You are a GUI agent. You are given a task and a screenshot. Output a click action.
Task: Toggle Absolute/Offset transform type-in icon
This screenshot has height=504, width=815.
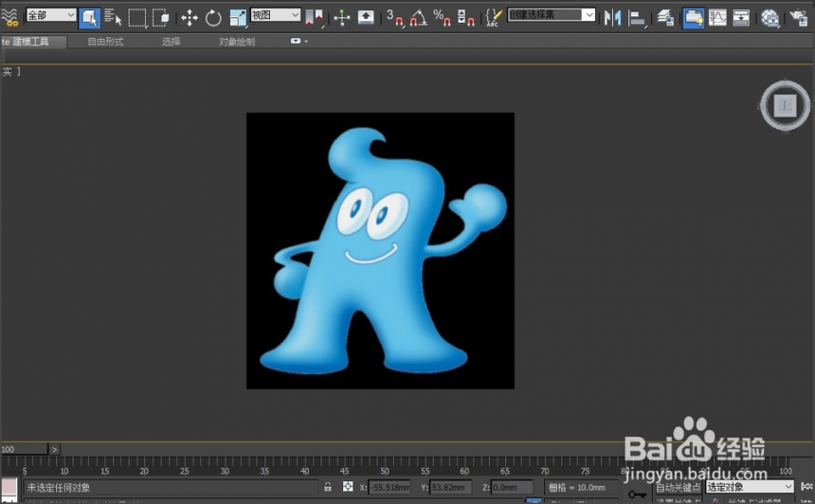(348, 487)
